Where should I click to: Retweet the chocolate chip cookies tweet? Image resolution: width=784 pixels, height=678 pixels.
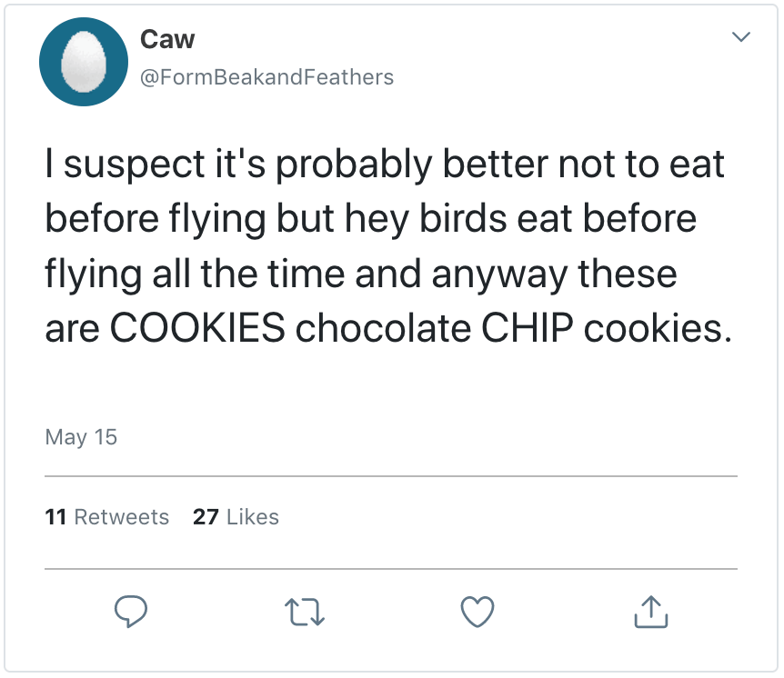pos(305,612)
